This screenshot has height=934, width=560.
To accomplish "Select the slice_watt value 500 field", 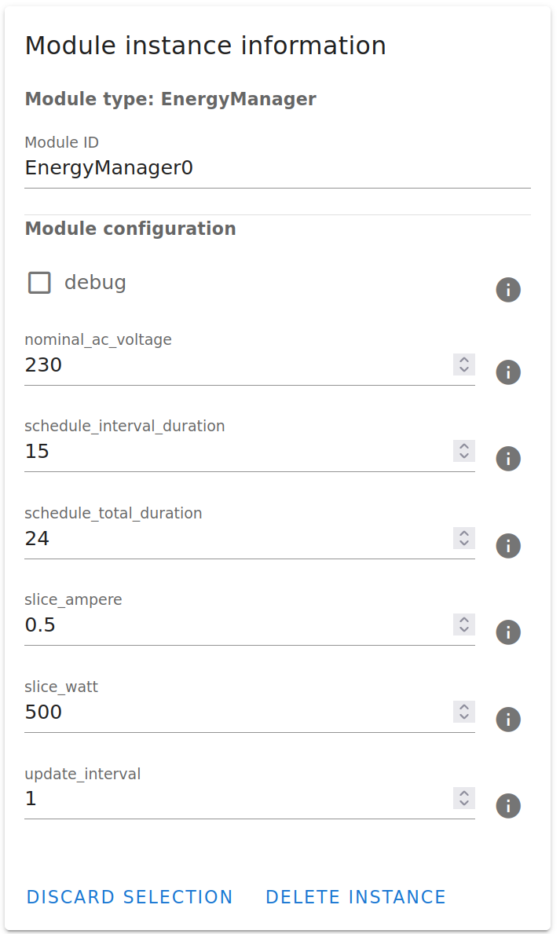I will point(236,712).
